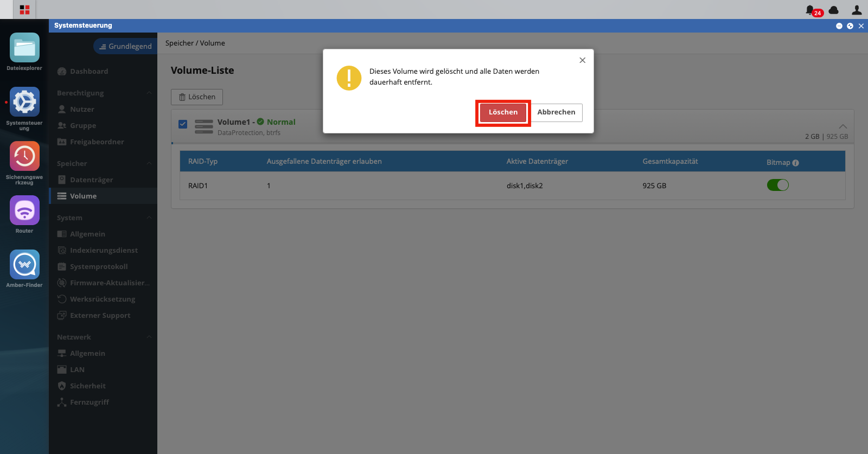Viewport: 868px width, 454px height.
Task: Click the Bitmap info icon
Action: pos(795,163)
